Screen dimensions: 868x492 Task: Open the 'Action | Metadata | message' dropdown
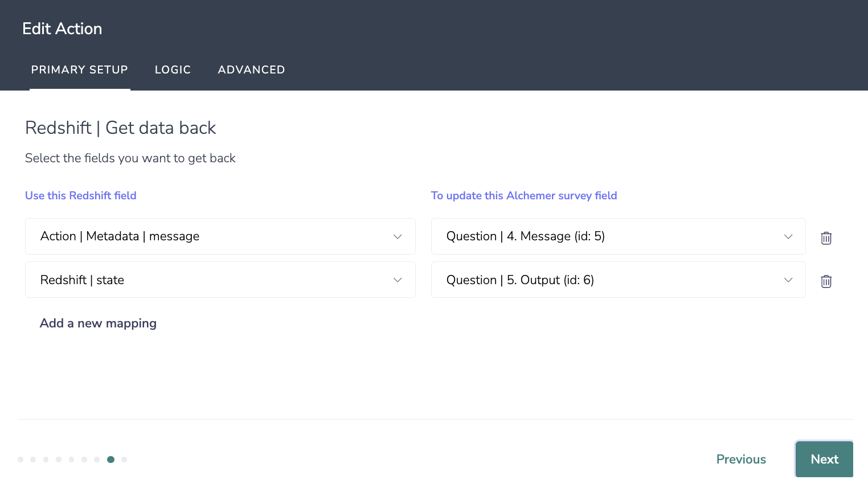[220, 236]
